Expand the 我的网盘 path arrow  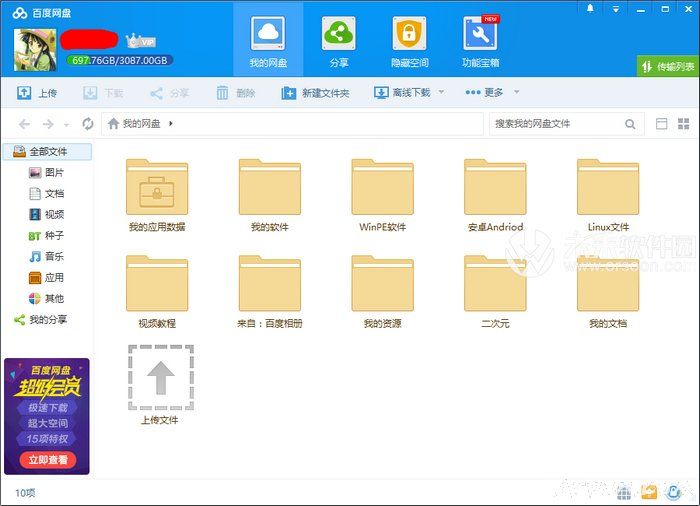tap(171, 123)
